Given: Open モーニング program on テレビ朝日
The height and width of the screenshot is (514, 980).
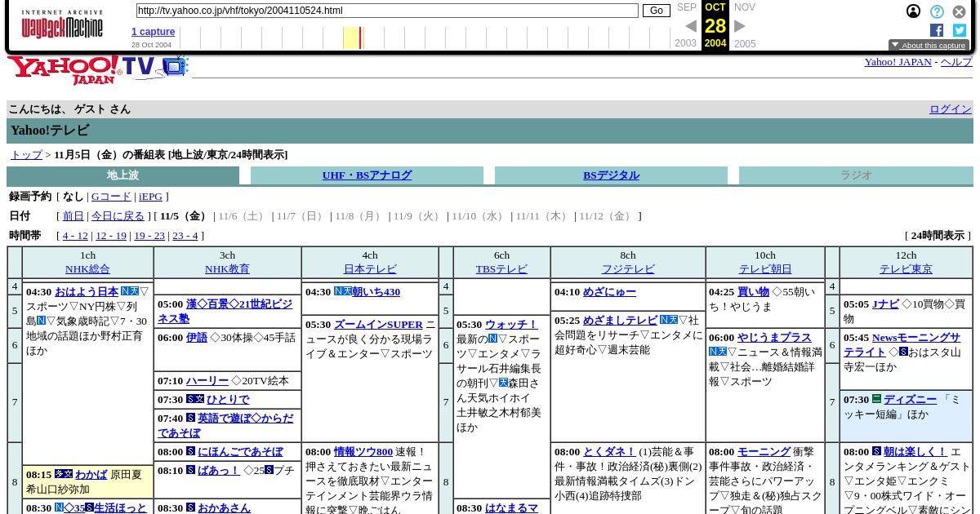Looking at the screenshot, I should (764, 452).
